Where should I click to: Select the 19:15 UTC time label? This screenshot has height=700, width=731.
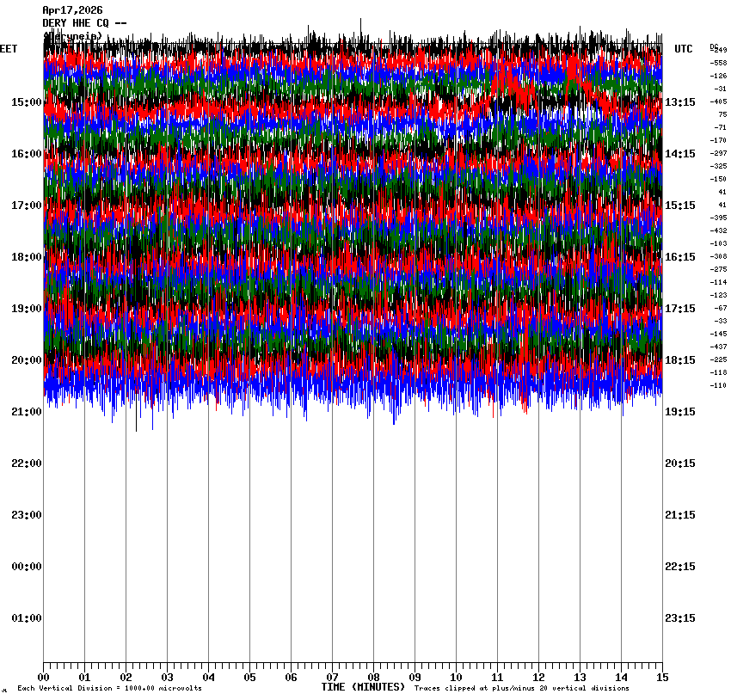pyautogui.click(x=679, y=412)
